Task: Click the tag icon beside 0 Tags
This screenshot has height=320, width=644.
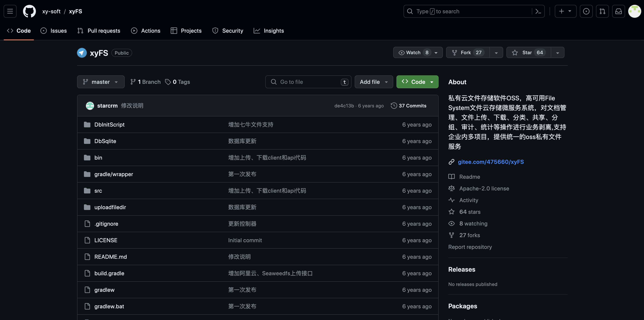Action: click(x=168, y=82)
